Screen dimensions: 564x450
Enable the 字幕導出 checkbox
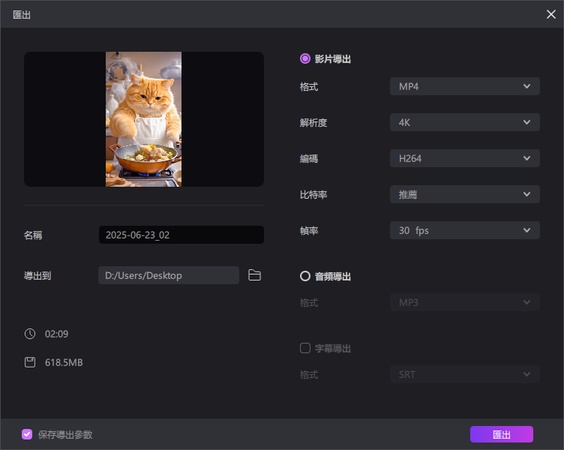tap(305, 348)
